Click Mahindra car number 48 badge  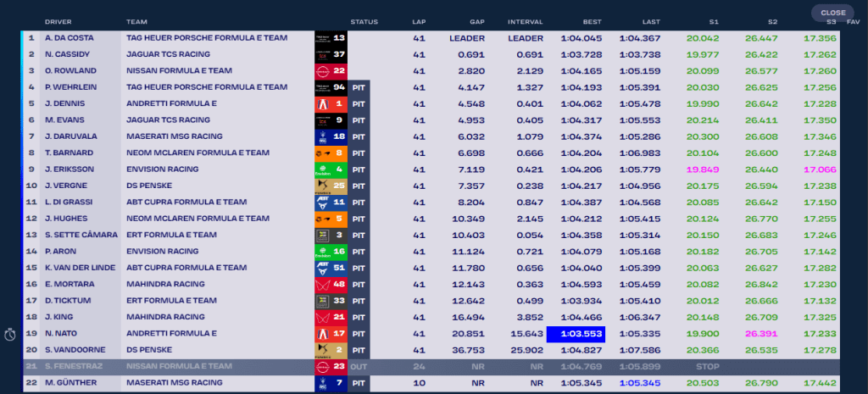pyautogui.click(x=331, y=285)
